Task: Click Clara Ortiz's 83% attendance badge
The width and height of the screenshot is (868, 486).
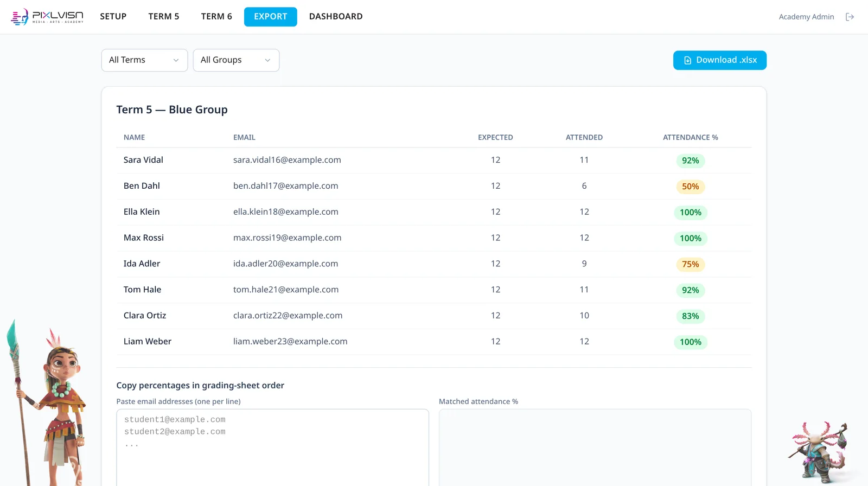Action: [x=691, y=316]
